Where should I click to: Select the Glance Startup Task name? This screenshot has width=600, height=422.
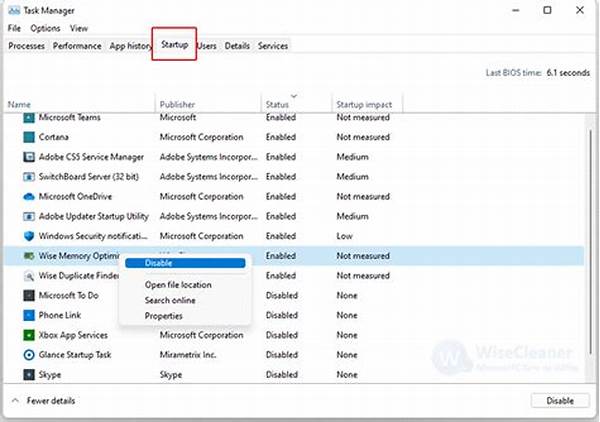point(75,355)
